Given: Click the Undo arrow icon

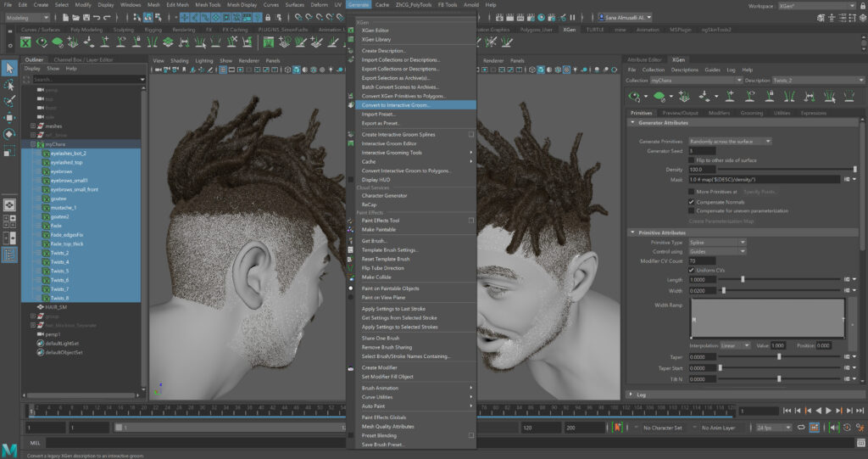Looking at the screenshot, I should click(x=97, y=18).
